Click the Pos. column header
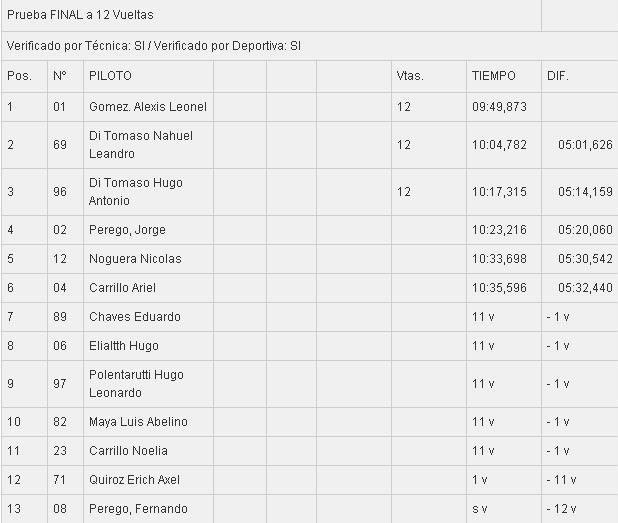Image resolution: width=618 pixels, height=523 pixels. pos(19,76)
